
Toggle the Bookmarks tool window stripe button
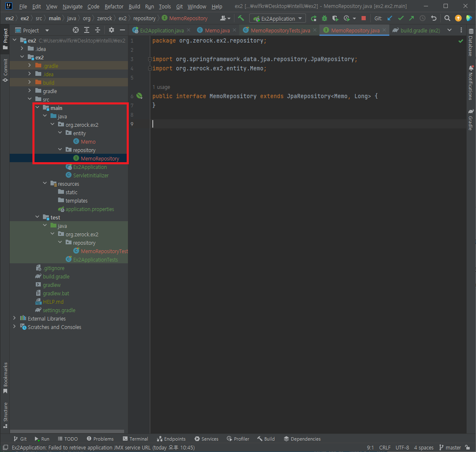(5, 378)
